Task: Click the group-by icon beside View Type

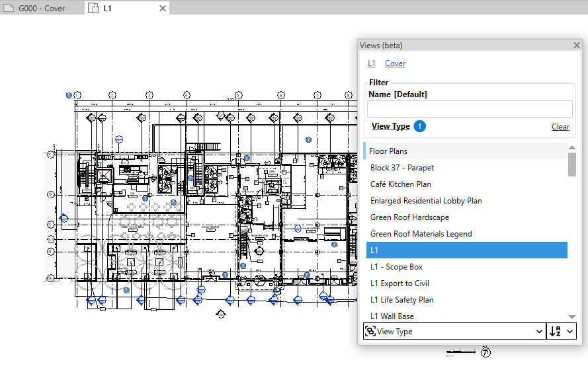Action: click(370, 332)
